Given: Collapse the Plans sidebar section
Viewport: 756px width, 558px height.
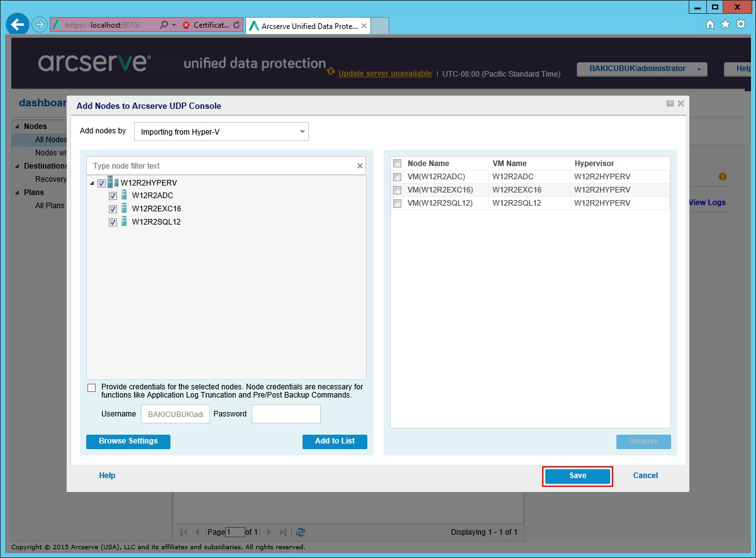Looking at the screenshot, I should tap(18, 193).
